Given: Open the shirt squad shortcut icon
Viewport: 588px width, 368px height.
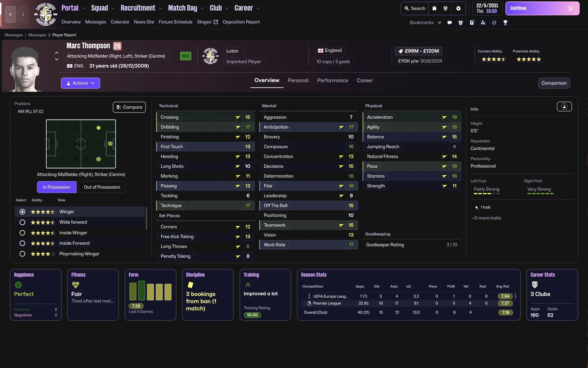Looking at the screenshot, I should click(x=461, y=22).
